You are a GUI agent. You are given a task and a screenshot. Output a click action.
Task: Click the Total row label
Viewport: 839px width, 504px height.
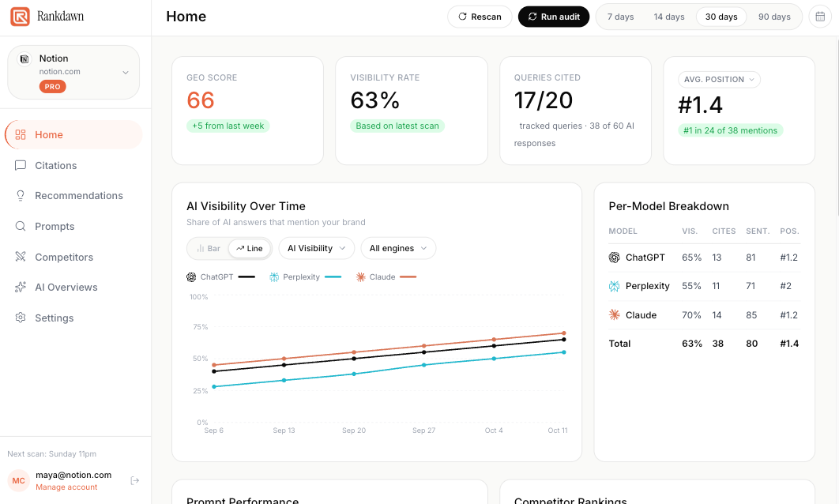click(619, 344)
